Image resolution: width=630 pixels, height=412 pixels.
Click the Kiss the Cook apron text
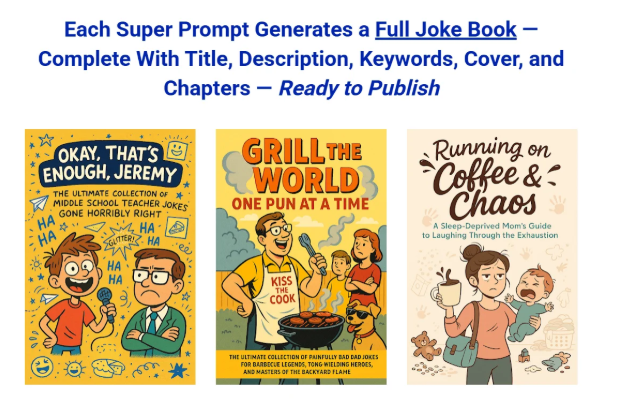[x=282, y=290]
